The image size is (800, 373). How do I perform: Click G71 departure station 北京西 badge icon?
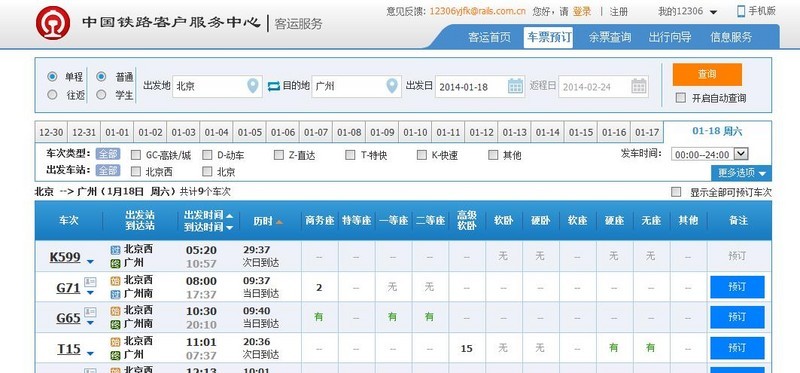click(115, 280)
